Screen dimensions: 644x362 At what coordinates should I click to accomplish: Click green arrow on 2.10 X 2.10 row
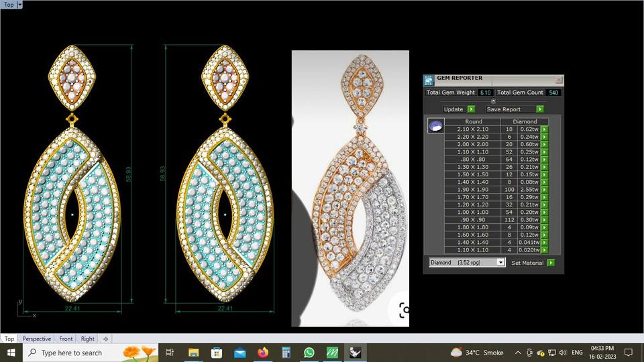coord(544,129)
